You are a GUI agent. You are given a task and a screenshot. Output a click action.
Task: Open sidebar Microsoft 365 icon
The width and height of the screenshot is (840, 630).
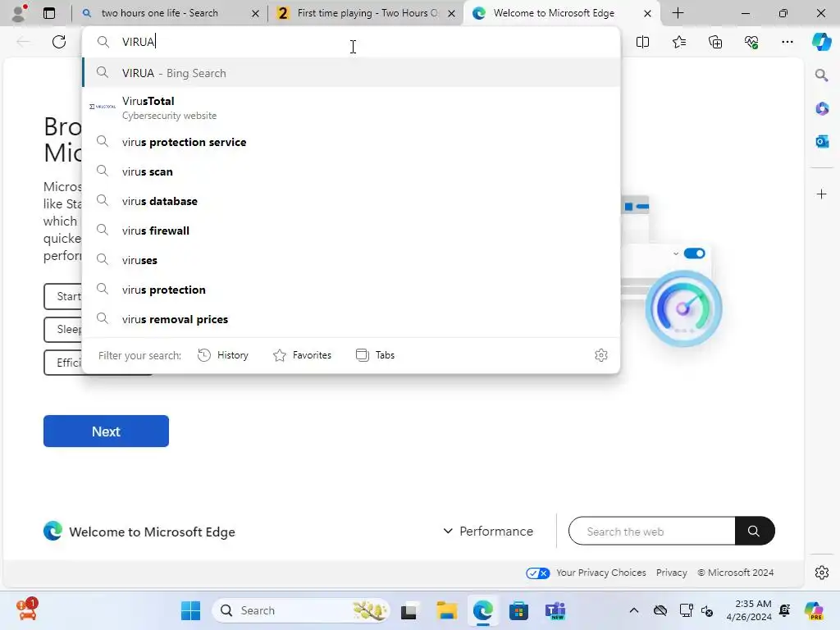tap(821, 108)
